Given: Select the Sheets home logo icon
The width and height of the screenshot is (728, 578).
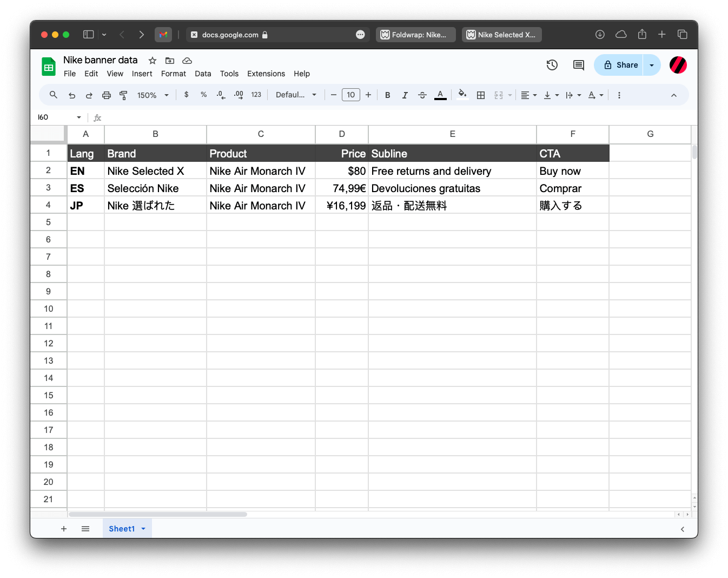Looking at the screenshot, I should (49, 67).
